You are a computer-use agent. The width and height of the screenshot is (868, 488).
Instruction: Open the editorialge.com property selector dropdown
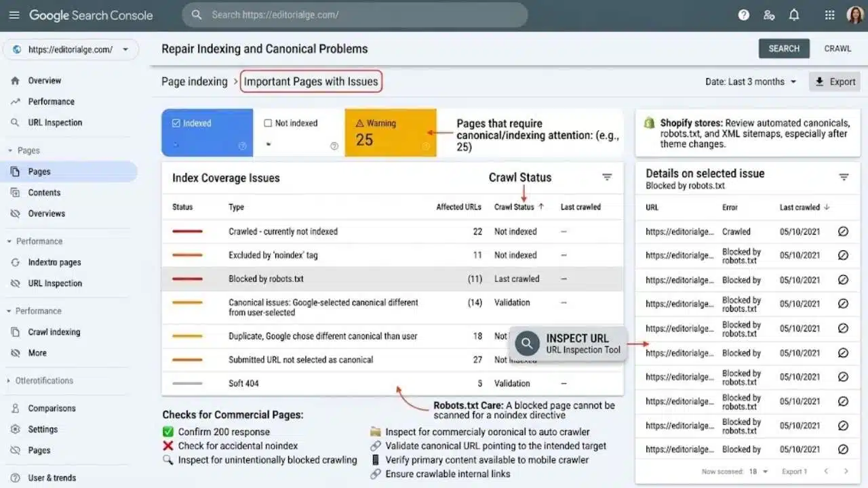[x=71, y=49]
